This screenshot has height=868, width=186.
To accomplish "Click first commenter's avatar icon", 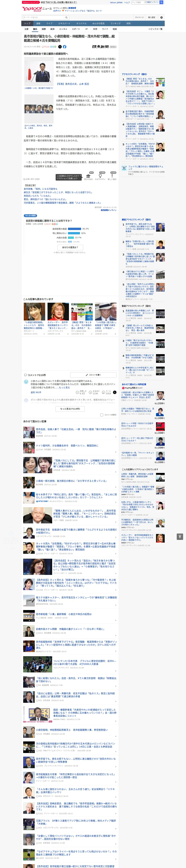I will (x=26, y=382).
